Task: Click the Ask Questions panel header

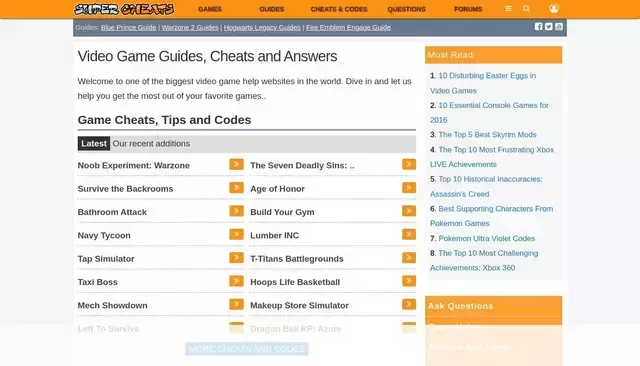Action: (493, 306)
